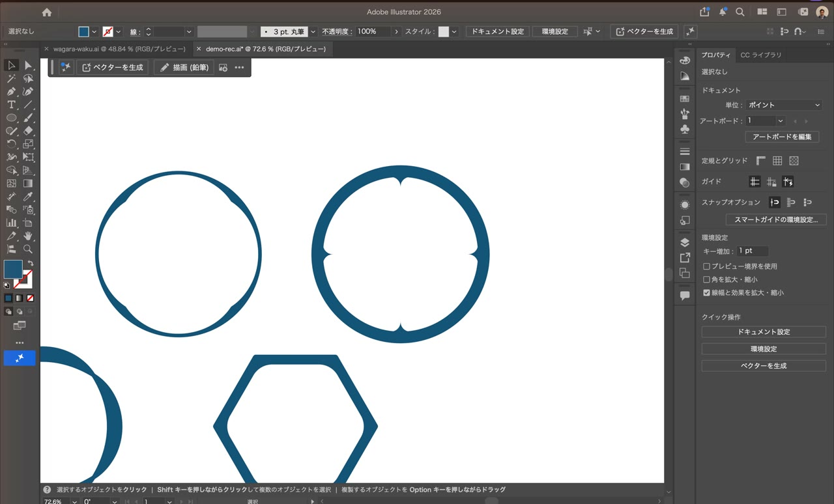Open the Comments panel icon

pos(685,296)
